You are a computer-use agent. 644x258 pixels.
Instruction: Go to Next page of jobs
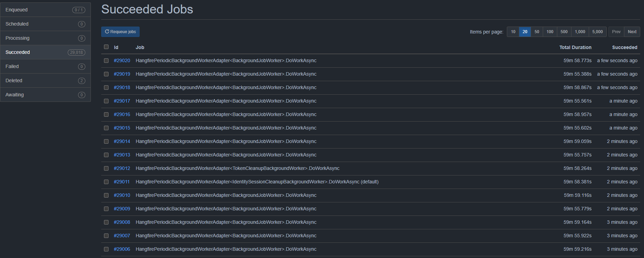(x=632, y=32)
